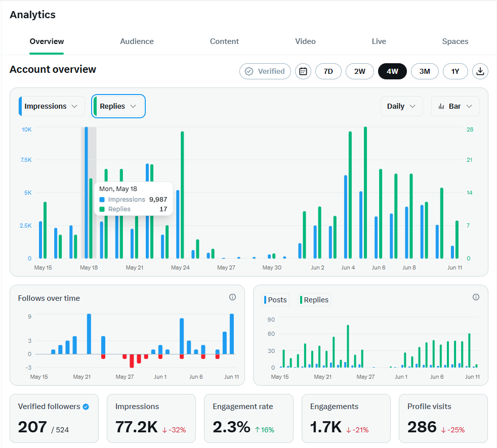Open the Engagements 1.7K stat card
The width and height of the screenshot is (497, 448).
[346, 418]
